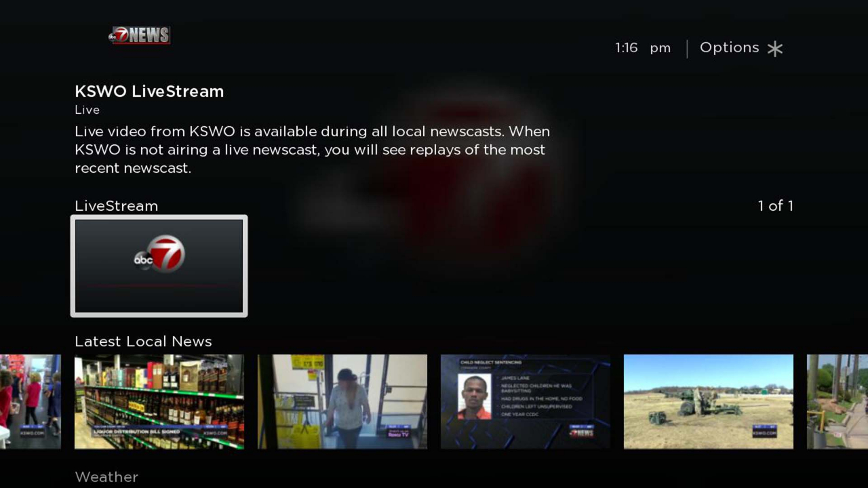868x488 pixels.
Task: Open the store surveillance video story
Action: pos(342,401)
